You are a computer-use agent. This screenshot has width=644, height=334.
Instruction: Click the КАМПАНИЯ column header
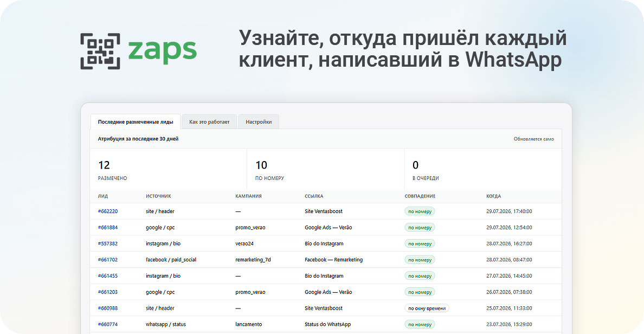click(x=248, y=196)
